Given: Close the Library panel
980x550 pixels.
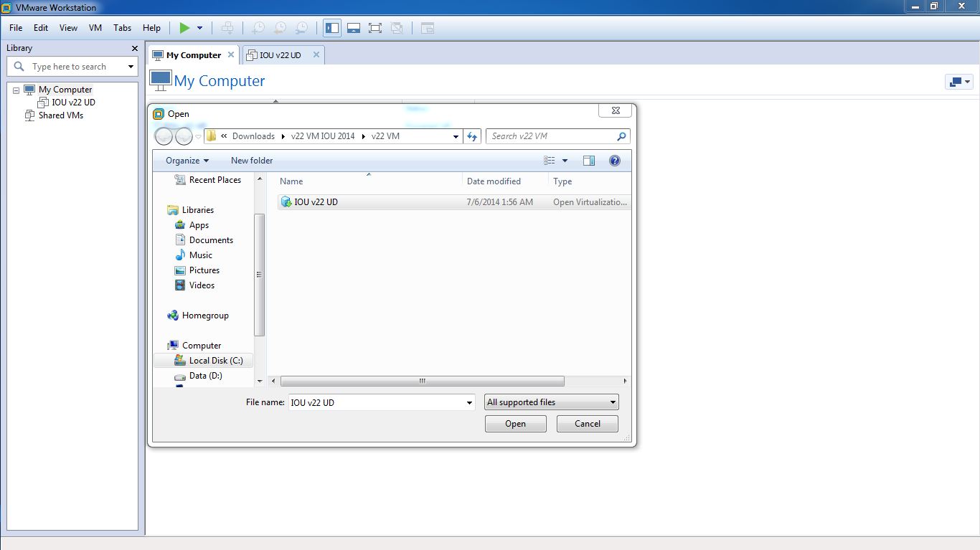Looking at the screenshot, I should pos(134,48).
